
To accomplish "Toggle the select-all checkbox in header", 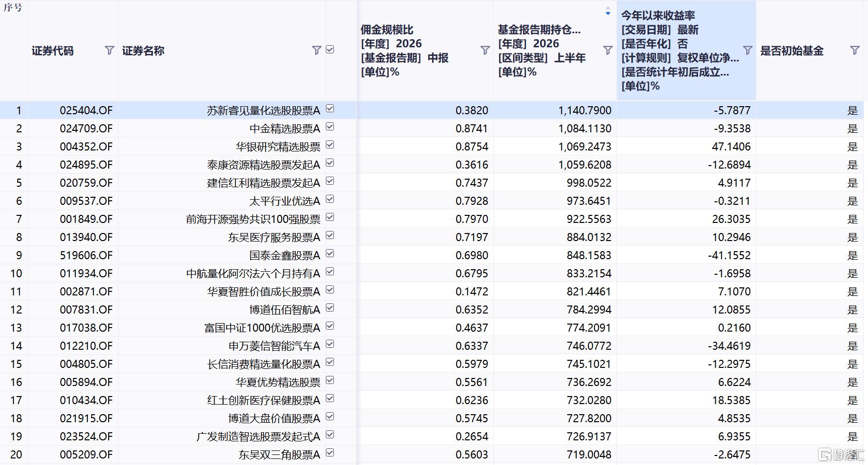I will point(330,49).
